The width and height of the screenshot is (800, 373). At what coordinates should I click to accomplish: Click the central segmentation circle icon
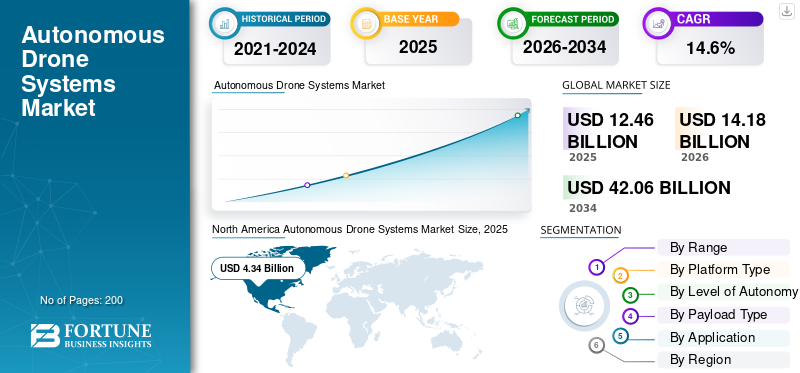tap(584, 305)
